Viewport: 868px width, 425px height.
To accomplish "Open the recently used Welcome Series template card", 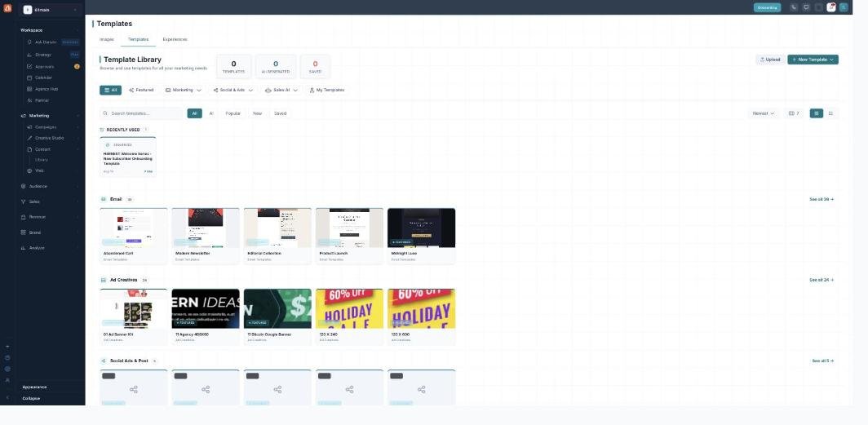I will (128, 157).
